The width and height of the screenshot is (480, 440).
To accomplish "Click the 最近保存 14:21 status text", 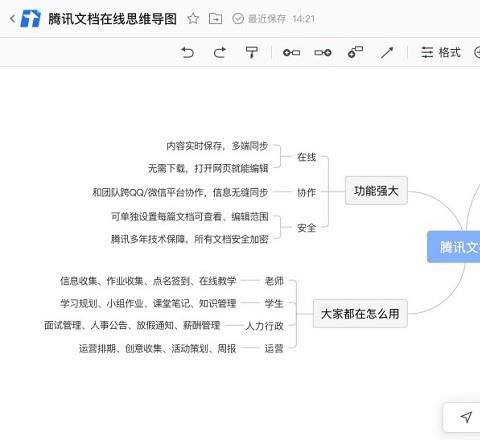I will pos(281,19).
